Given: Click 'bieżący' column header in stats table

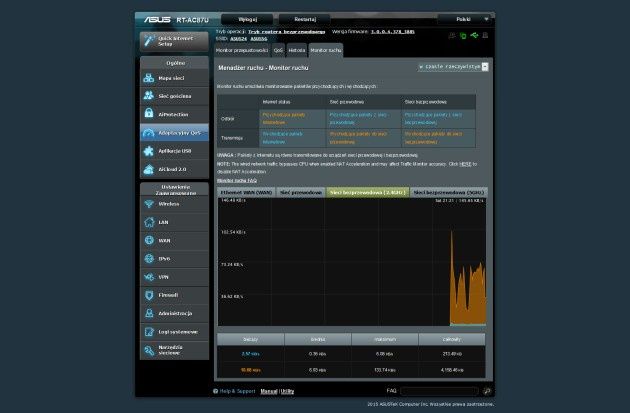Looking at the screenshot, I should click(x=251, y=339).
